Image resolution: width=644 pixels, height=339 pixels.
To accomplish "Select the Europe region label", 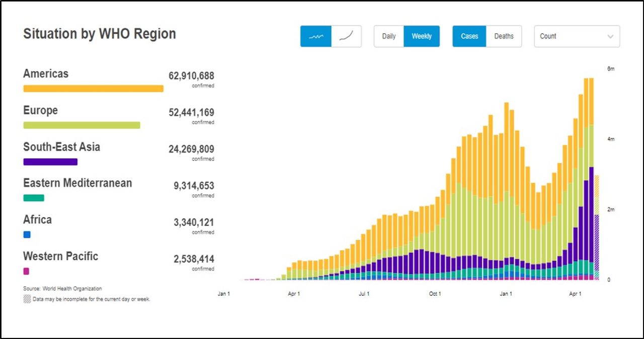I will click(x=40, y=110).
